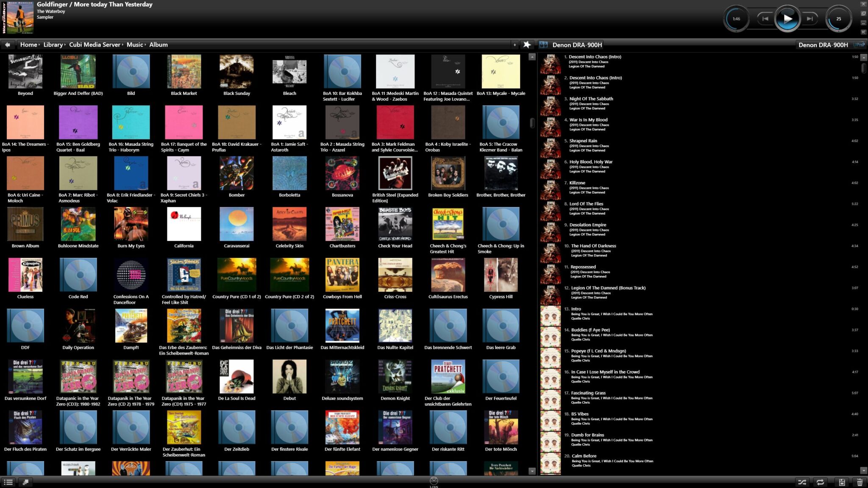Click the small plus button on breadcrumb bar
The image size is (868, 488).
(x=515, y=44)
